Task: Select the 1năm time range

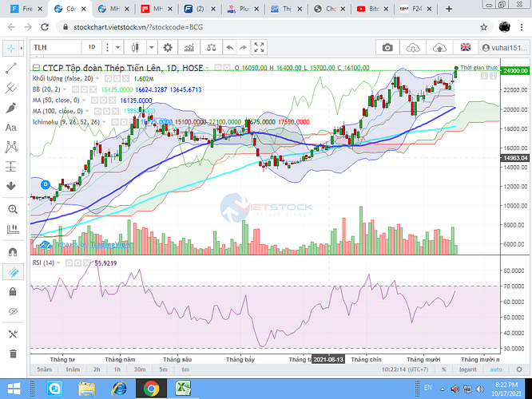Action: click(72, 369)
